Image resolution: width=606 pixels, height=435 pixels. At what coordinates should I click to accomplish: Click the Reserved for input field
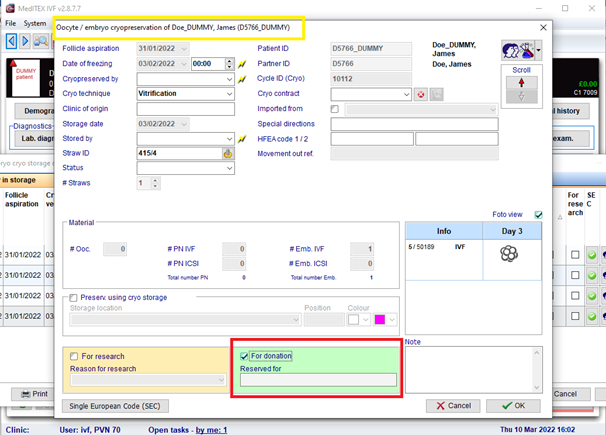pos(318,380)
